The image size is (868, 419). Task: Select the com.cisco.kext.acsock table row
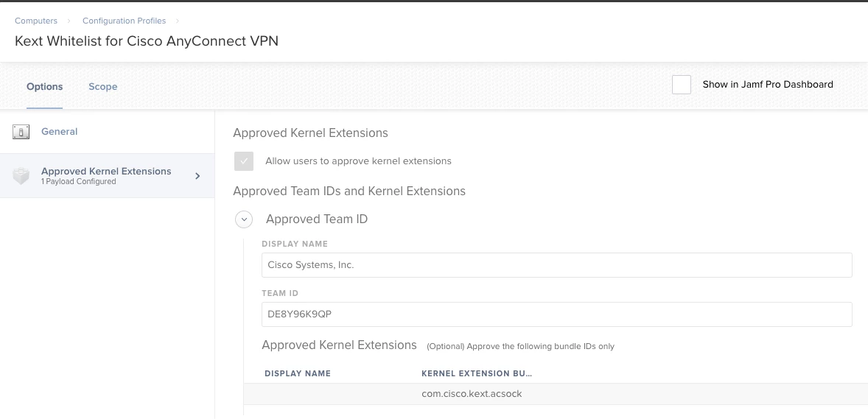tap(556, 394)
